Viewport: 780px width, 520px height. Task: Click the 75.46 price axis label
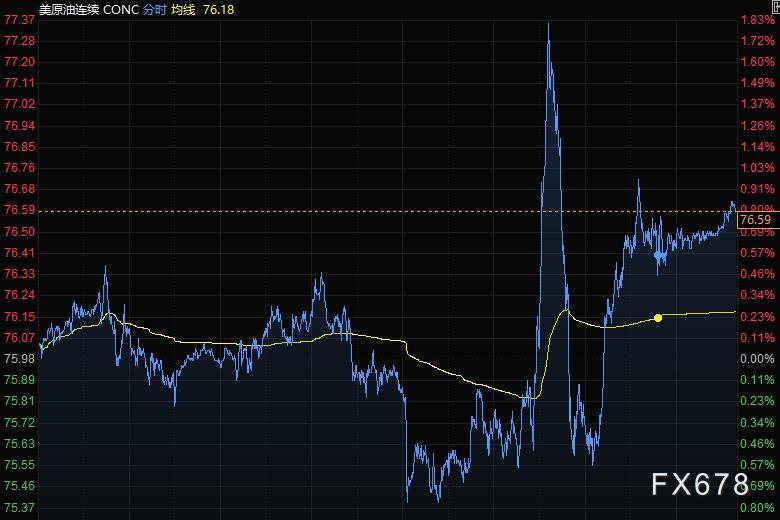pos(19,486)
